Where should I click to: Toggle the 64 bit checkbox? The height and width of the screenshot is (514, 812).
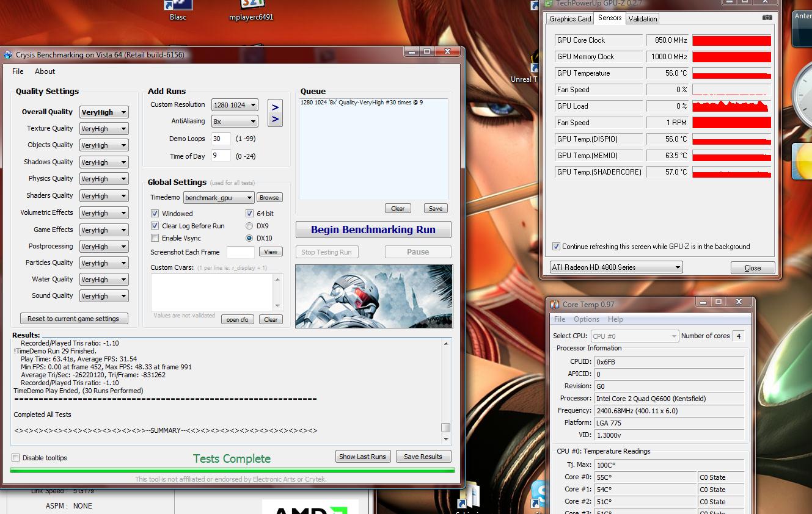pyautogui.click(x=249, y=214)
